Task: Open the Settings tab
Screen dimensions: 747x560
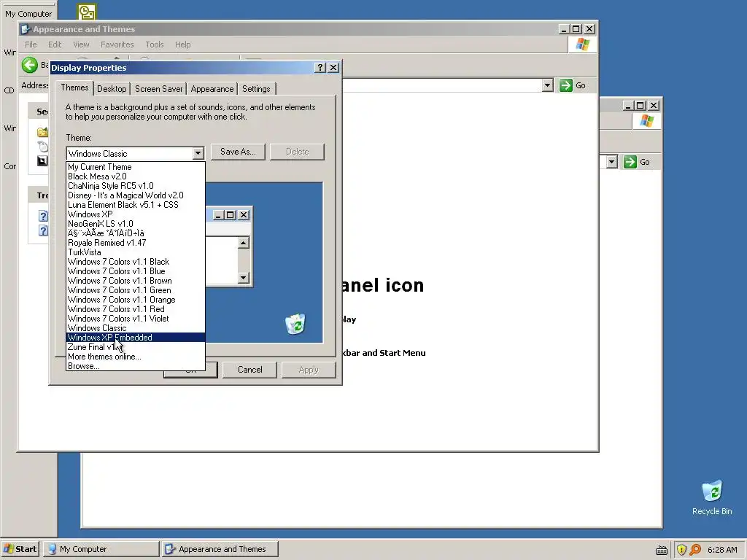Action: coord(256,89)
